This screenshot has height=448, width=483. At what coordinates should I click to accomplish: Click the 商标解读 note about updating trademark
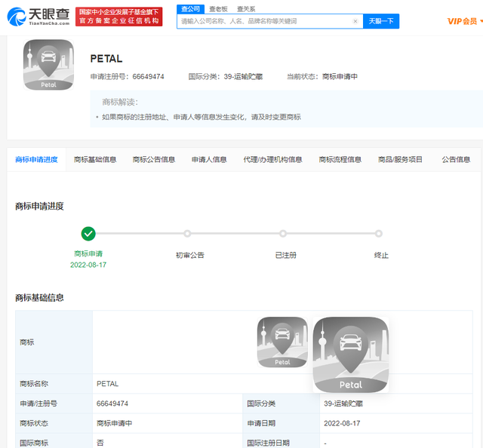pyautogui.click(x=202, y=117)
